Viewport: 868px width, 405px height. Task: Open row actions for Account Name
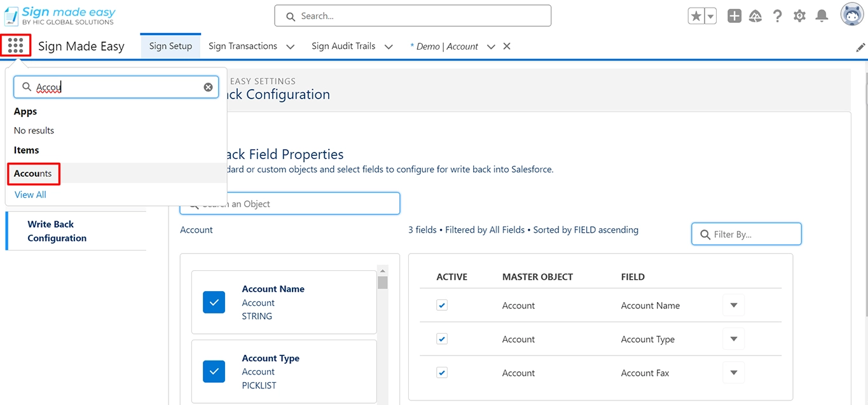[x=734, y=305]
